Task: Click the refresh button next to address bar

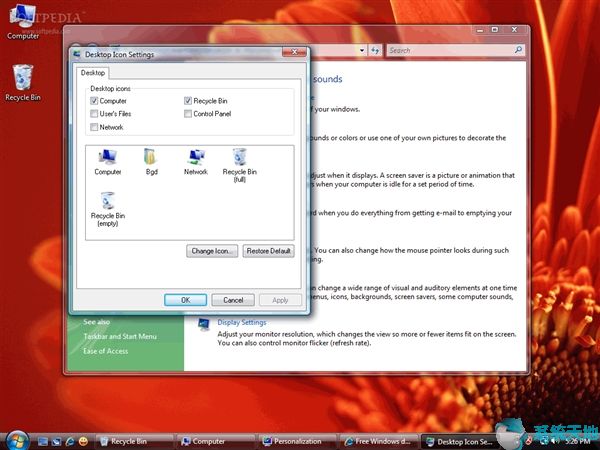Action: pyautogui.click(x=375, y=50)
